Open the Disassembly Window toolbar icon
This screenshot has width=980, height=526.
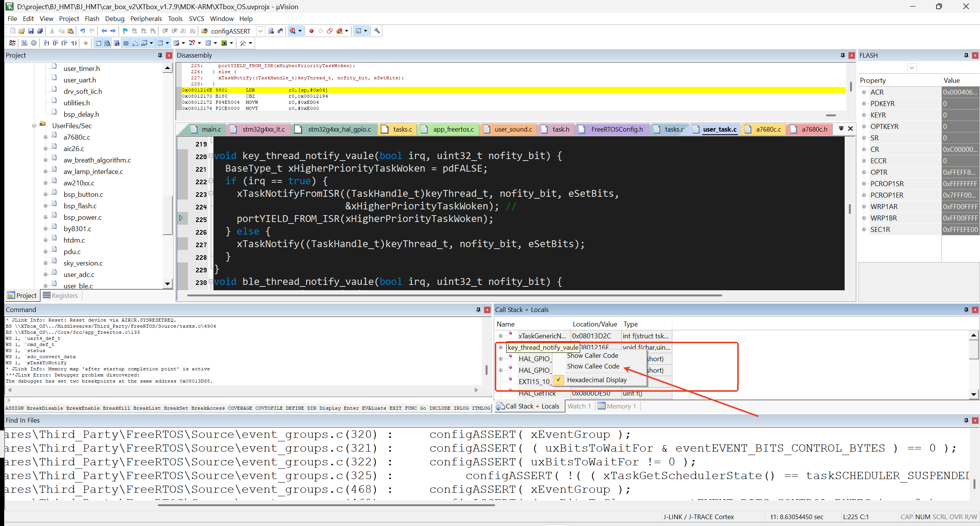pyautogui.click(x=108, y=43)
